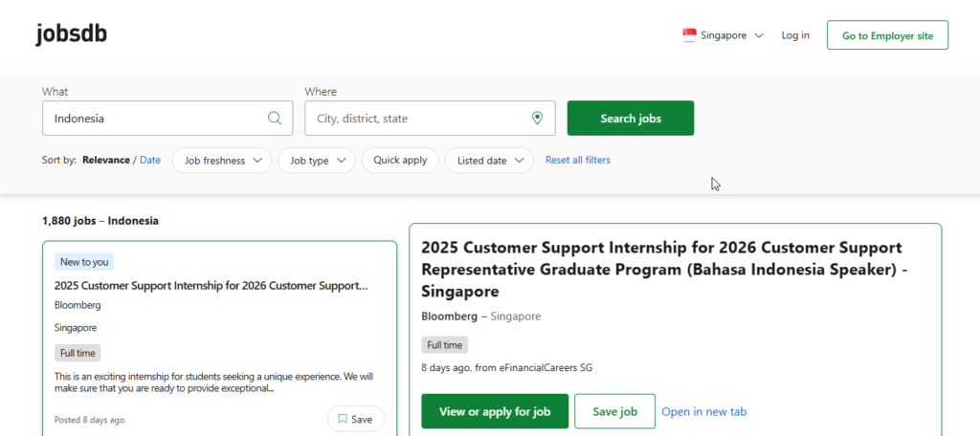Click the bookmark icon on the Bloomberg card
980x436 pixels.
tap(342, 419)
